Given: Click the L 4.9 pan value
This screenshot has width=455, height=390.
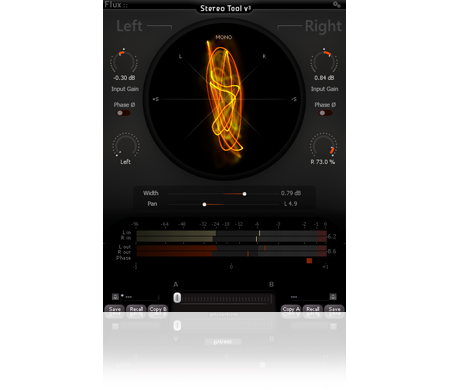Looking at the screenshot, I should 290,204.
